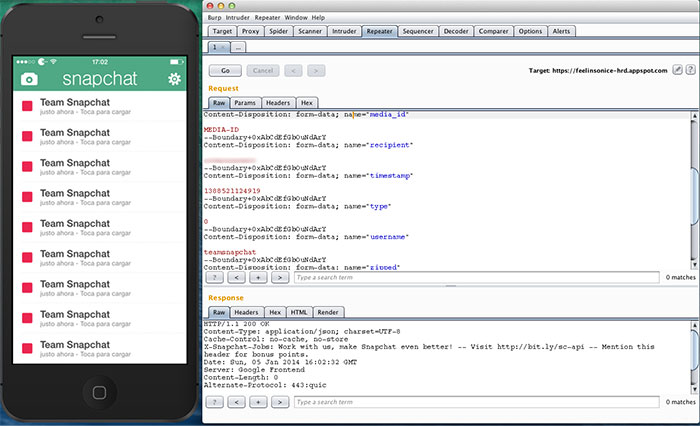Click request search next '>' button
Image resolution: width=700 pixels, height=426 pixels.
(x=280, y=277)
